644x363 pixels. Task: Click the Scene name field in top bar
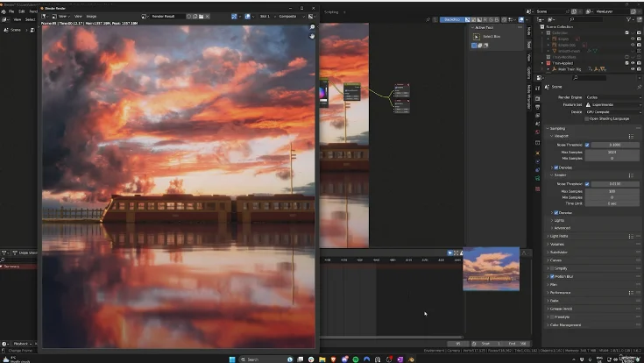tap(550, 11)
